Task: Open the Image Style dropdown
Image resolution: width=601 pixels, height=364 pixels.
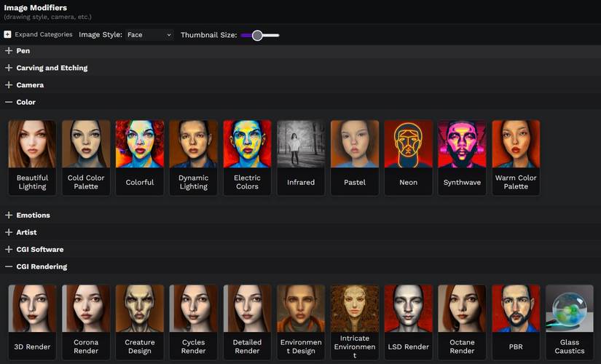Action: click(x=149, y=35)
